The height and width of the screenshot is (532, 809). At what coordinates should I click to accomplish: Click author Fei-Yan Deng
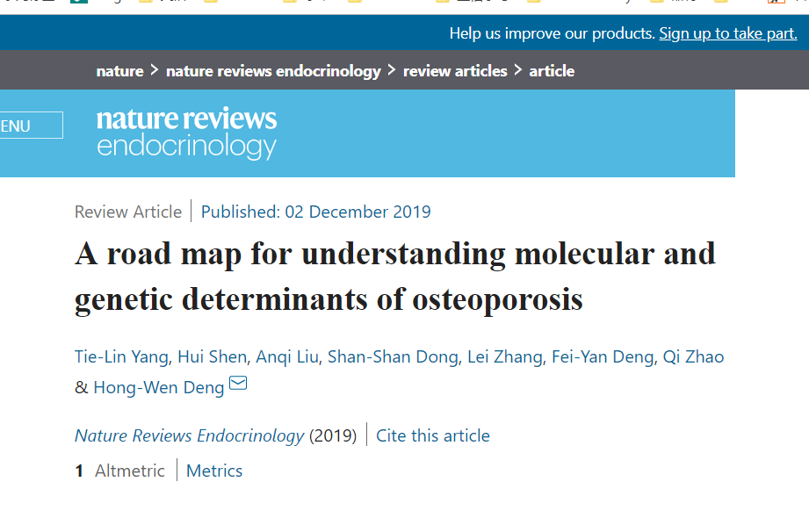[x=602, y=356]
